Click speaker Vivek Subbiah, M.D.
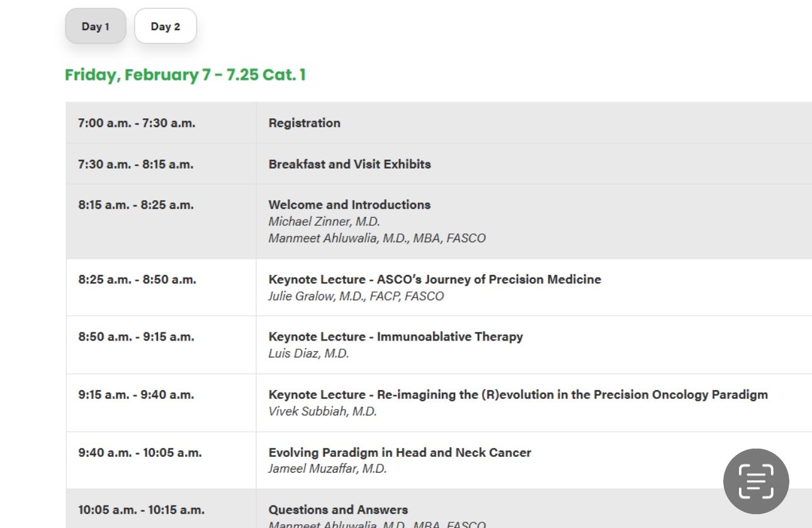 (x=322, y=412)
